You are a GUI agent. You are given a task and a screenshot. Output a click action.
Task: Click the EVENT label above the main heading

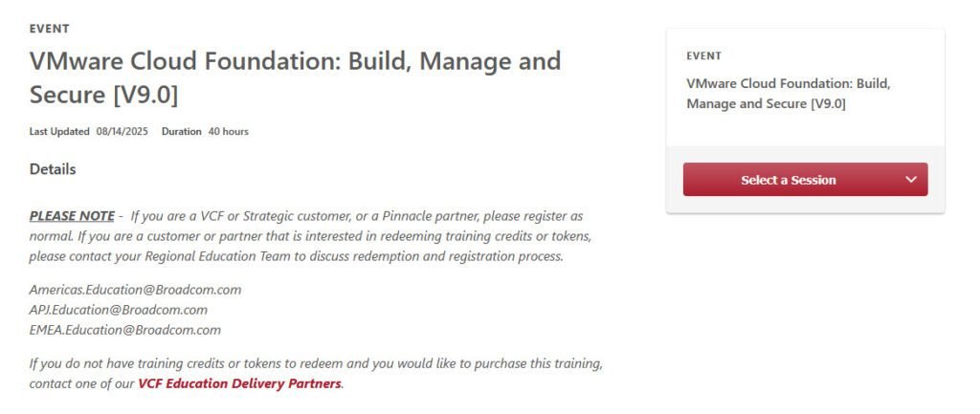pyautogui.click(x=50, y=29)
